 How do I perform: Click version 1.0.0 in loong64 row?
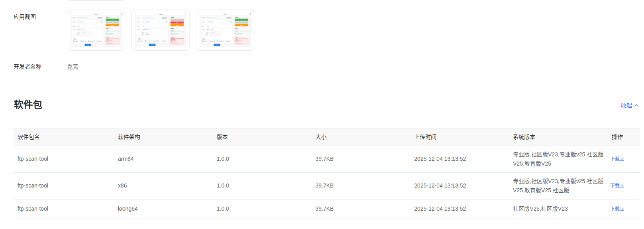tap(223, 209)
